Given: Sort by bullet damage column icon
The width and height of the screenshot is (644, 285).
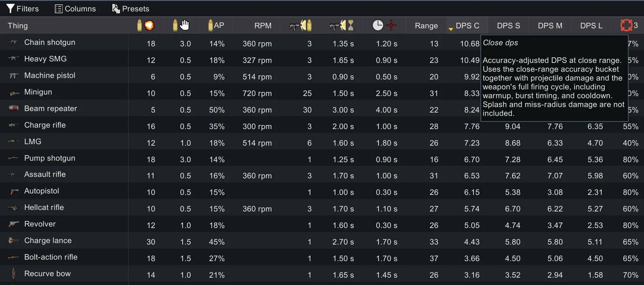Looking at the screenshot, I should click(x=145, y=25).
